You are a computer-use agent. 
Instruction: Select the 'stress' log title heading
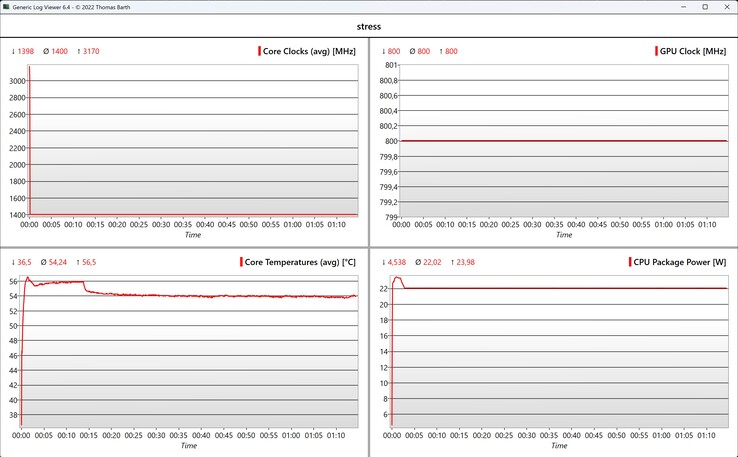click(369, 26)
